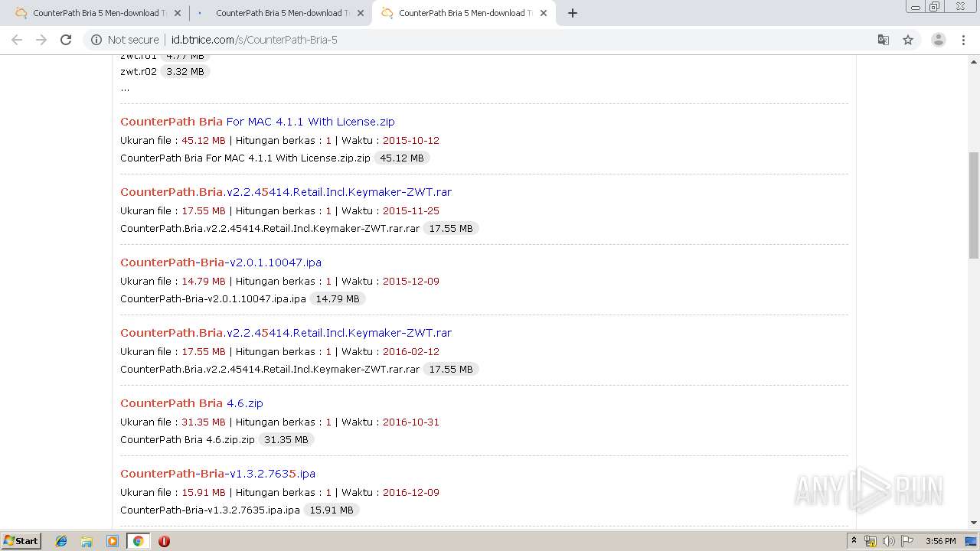Go forward to next page
980x551 pixels.
(41, 40)
